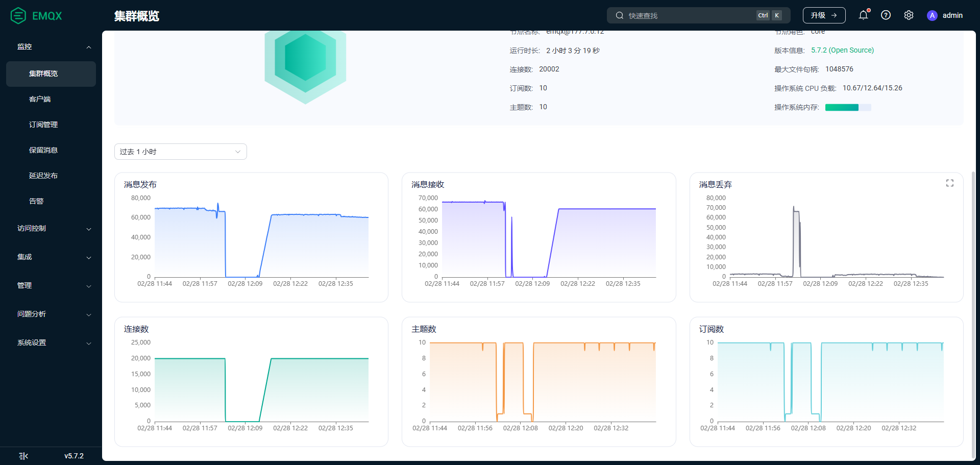Open the 订阅管理 menu item
The height and width of the screenshot is (465, 980).
(x=51, y=125)
